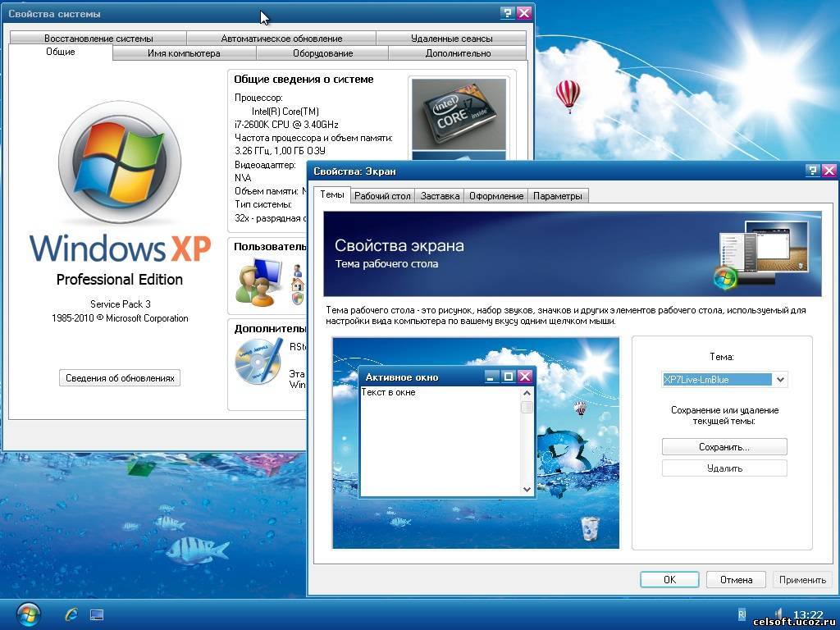Click the Show Desktop quick launch icon
The image size is (840, 630).
tap(97, 614)
